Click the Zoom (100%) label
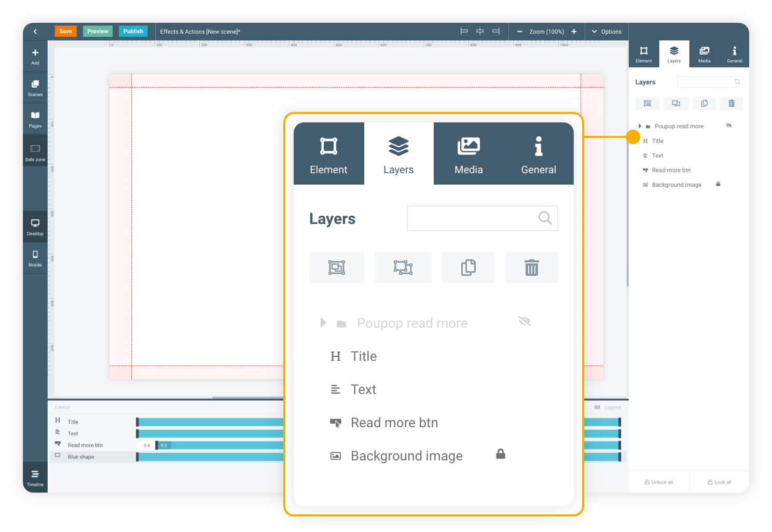The height and width of the screenshot is (532, 772). point(546,32)
